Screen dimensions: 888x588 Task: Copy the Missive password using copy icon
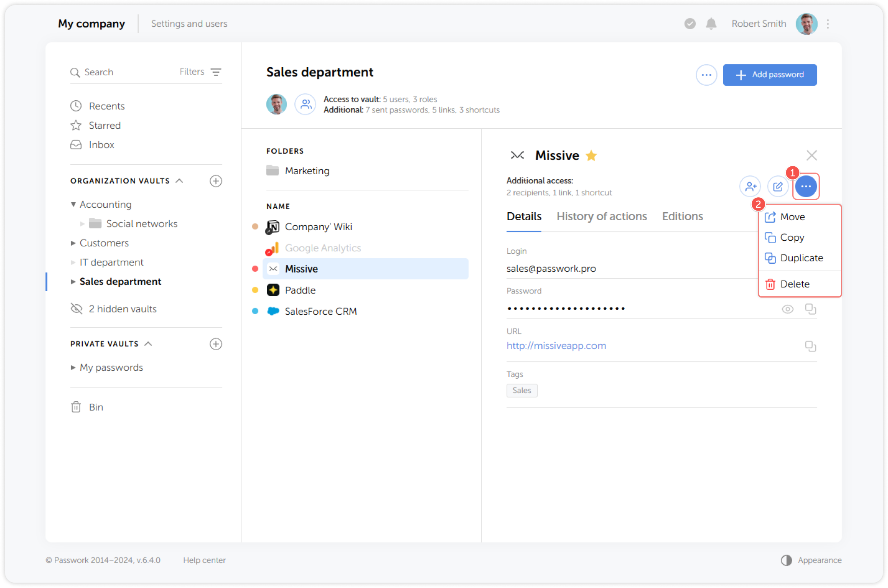pos(810,309)
